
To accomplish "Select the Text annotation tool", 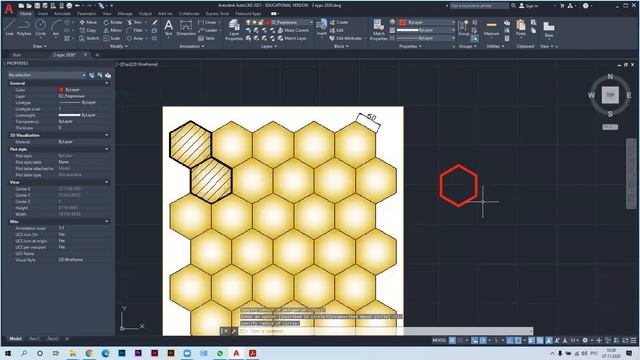I will click(x=169, y=29).
